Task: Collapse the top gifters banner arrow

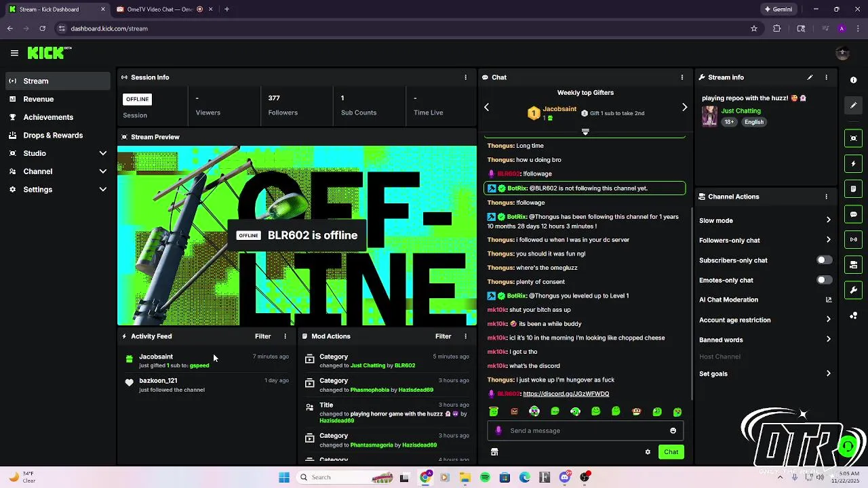Action: (585, 131)
